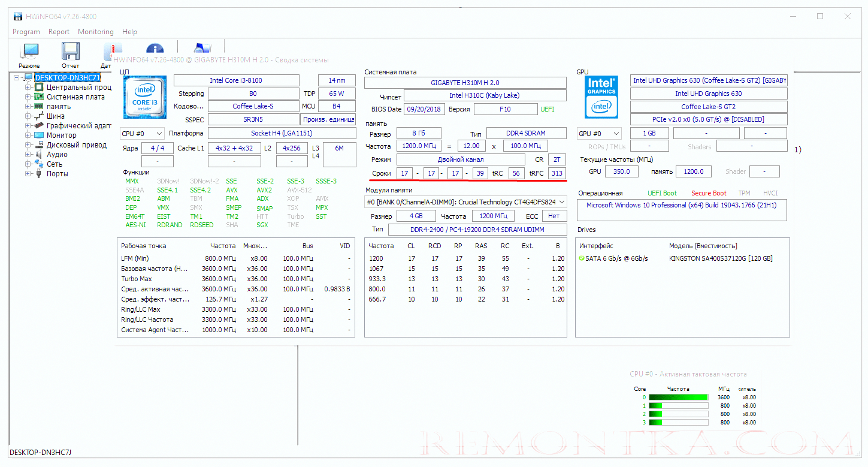Open the GPU #0 selector dropdown
The width and height of the screenshot is (868, 467).
(599, 133)
